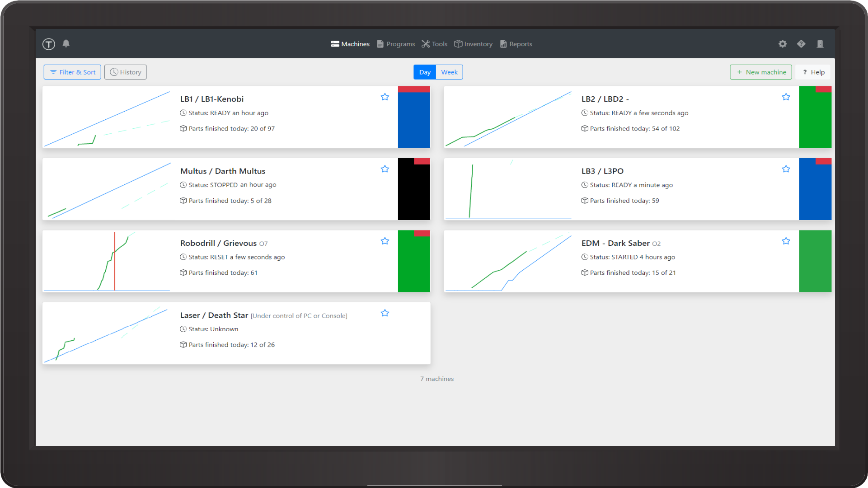868x488 pixels.
Task: Click the Machines nav icon in header
Action: (335, 43)
